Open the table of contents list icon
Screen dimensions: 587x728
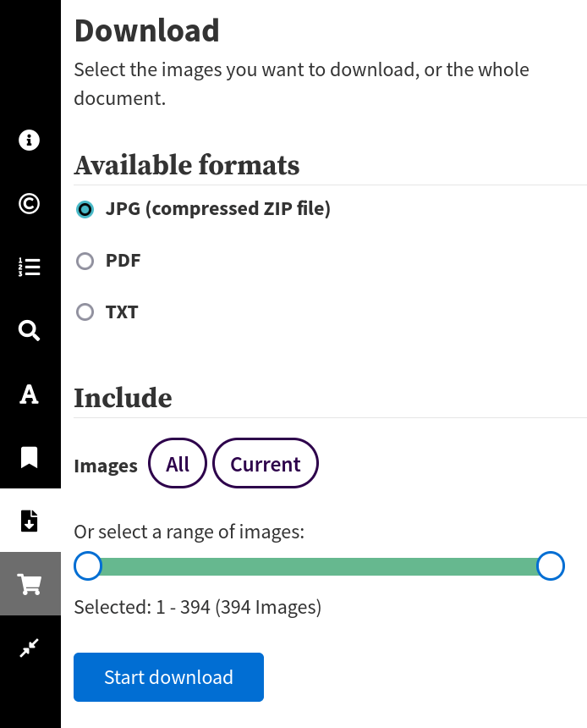tap(29, 267)
